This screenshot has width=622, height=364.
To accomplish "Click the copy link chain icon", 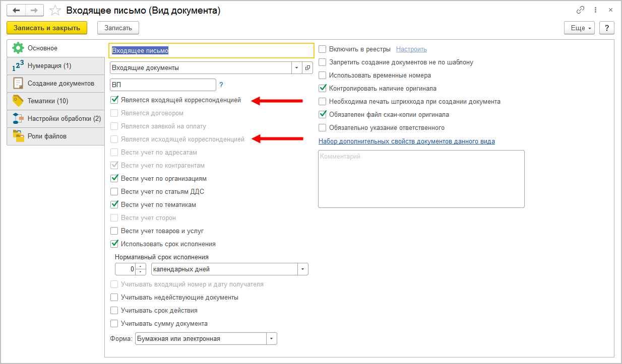I will (580, 10).
